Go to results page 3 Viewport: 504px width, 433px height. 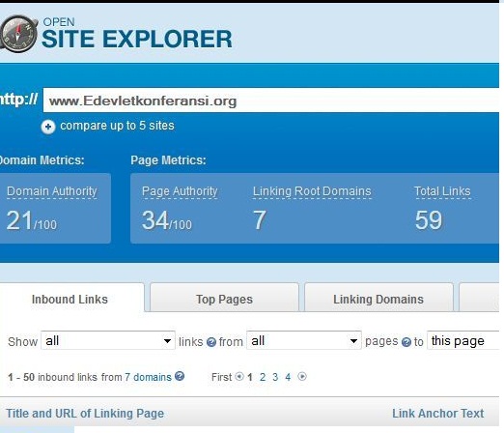[x=275, y=377]
